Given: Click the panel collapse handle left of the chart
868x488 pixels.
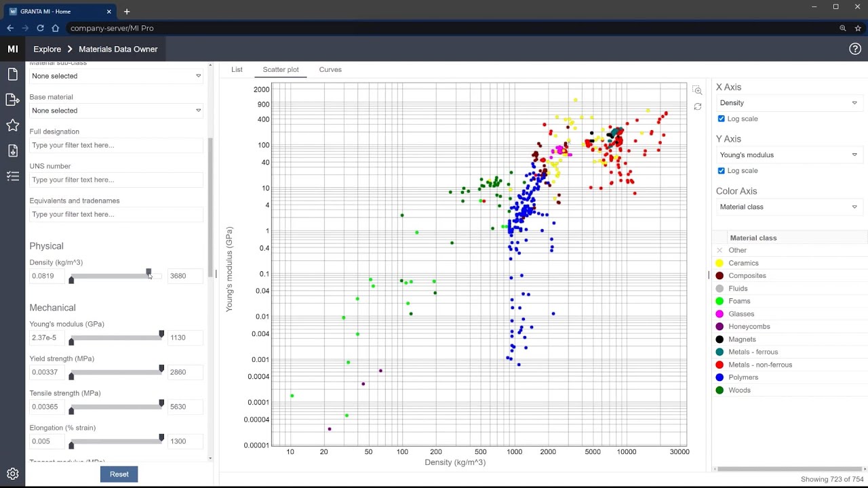Looking at the screenshot, I should pyautogui.click(x=216, y=274).
